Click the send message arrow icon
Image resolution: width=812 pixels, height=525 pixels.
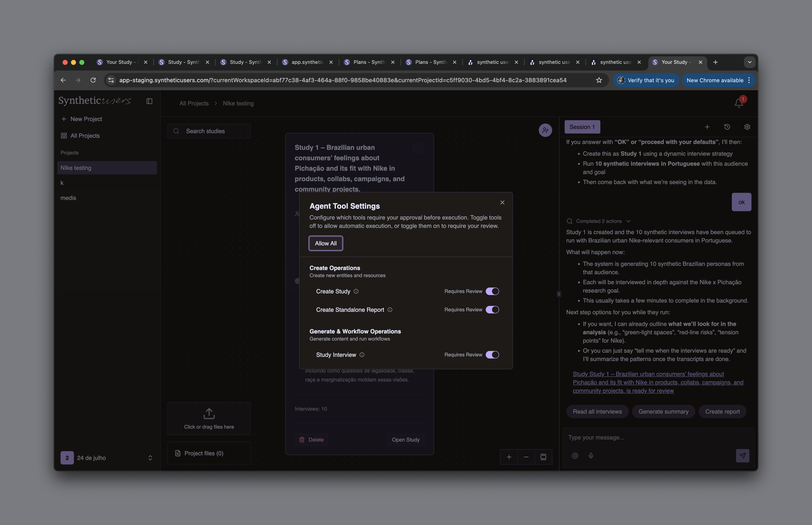click(742, 456)
